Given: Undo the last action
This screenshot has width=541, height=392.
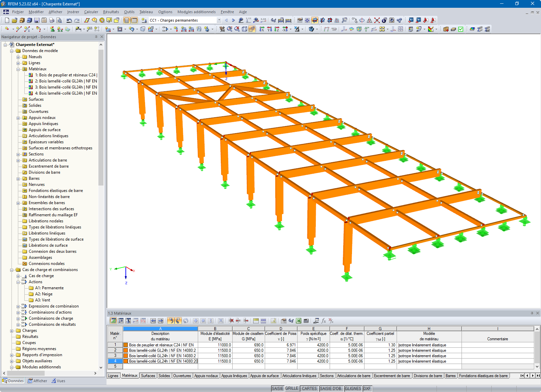Looking at the screenshot, I should 69,20.
